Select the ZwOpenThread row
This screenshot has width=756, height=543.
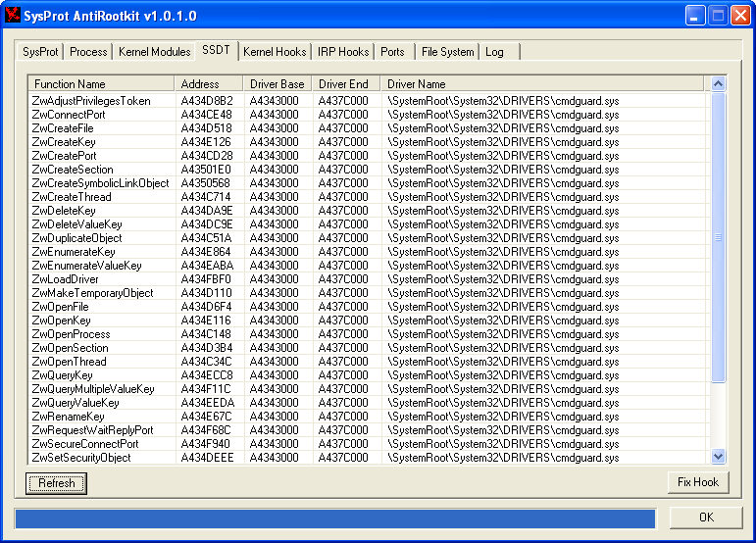(x=367, y=362)
